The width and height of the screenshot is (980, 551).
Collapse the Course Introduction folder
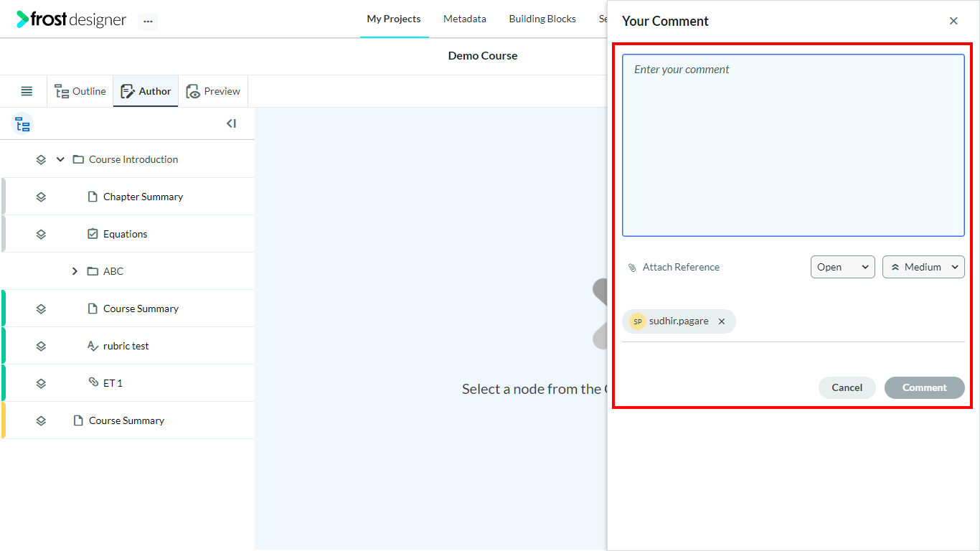click(60, 159)
